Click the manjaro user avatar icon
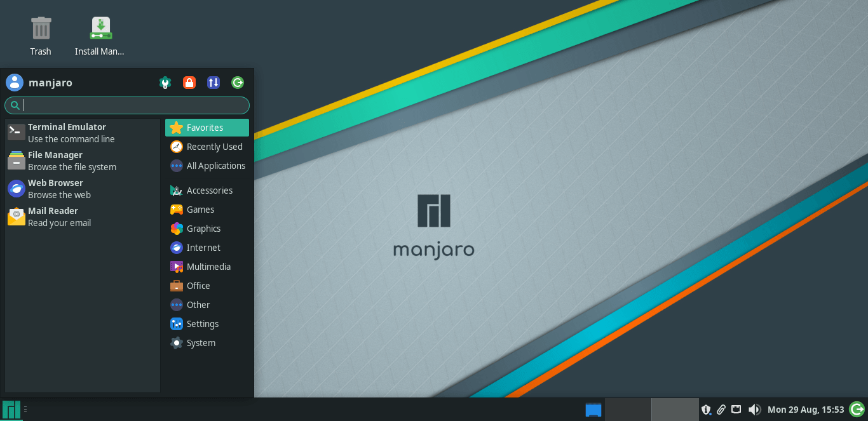The width and height of the screenshot is (868, 421). [x=15, y=83]
